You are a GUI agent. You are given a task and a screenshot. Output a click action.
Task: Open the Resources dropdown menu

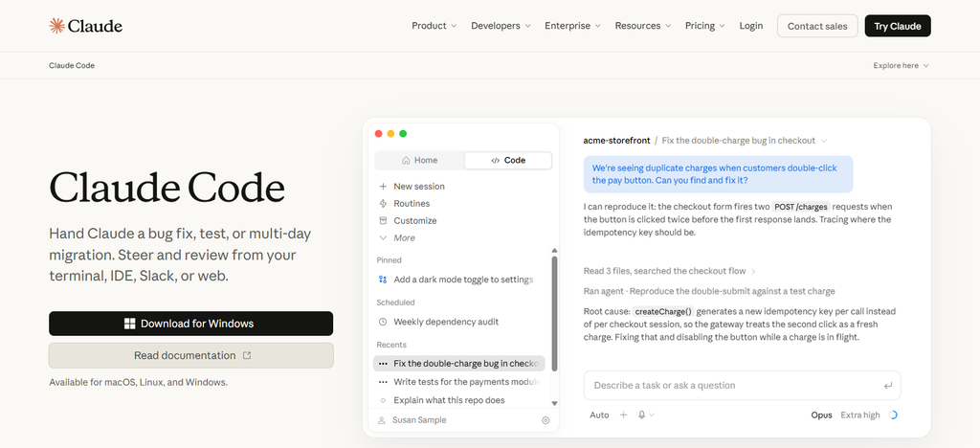coord(642,26)
